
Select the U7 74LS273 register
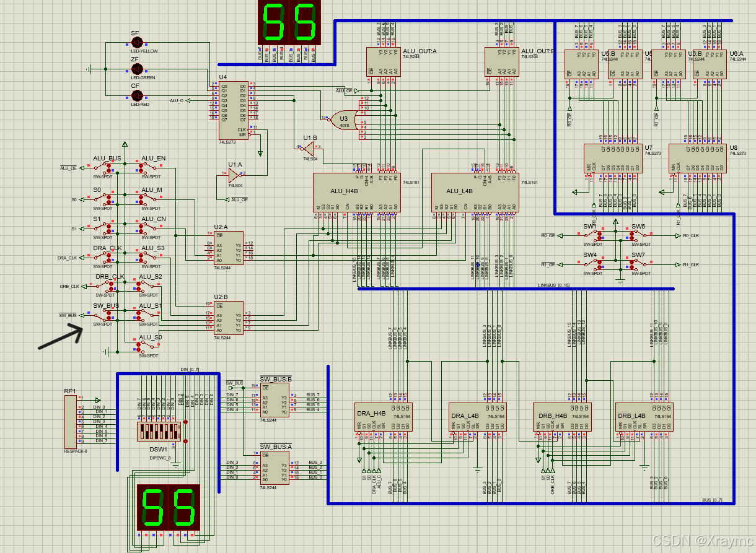(613, 159)
